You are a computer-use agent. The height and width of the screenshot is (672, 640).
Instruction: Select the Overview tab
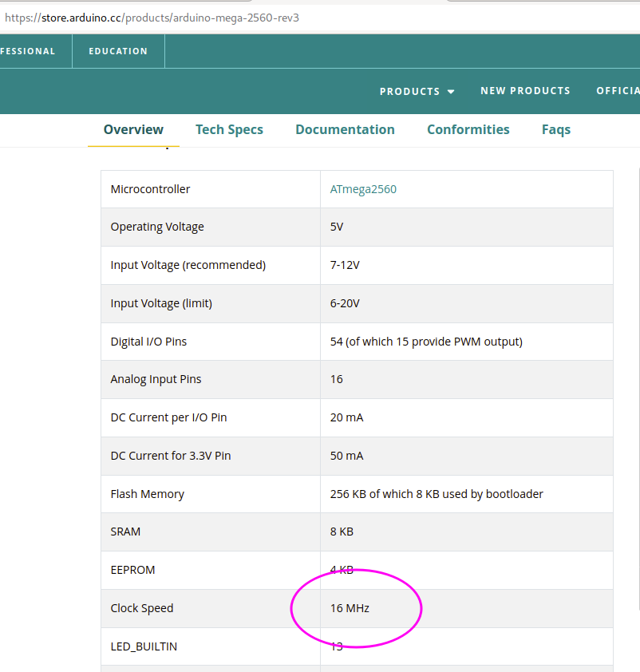click(133, 129)
